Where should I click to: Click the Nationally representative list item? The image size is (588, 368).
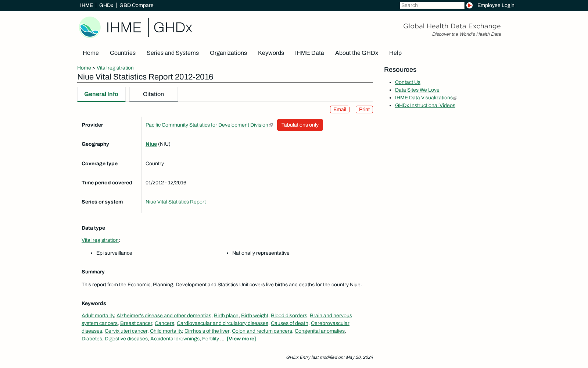tap(261, 253)
